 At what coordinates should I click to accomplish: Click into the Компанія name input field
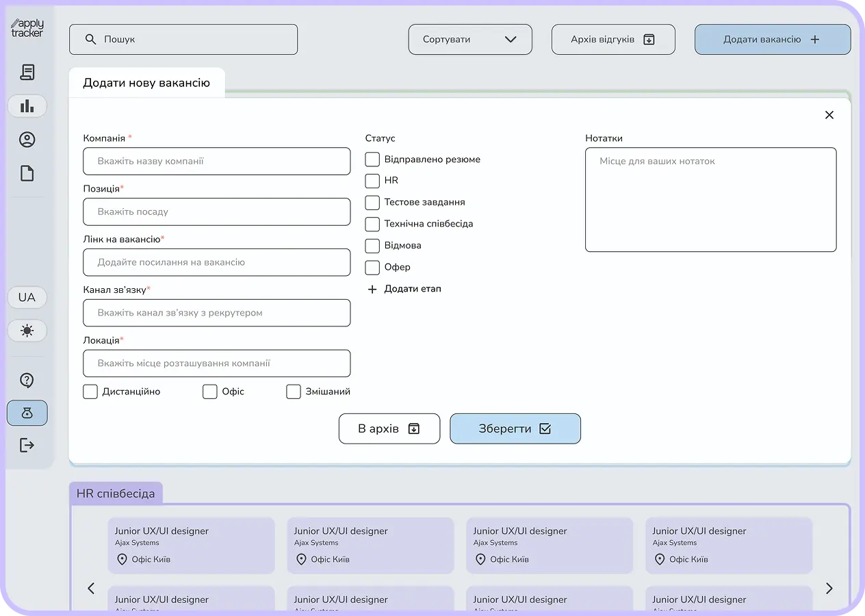pyautogui.click(x=217, y=162)
